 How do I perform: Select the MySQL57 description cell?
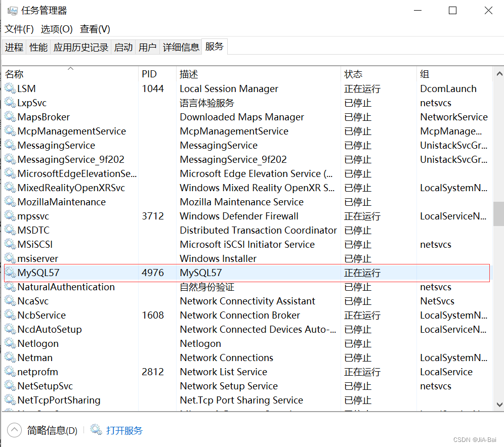point(201,273)
